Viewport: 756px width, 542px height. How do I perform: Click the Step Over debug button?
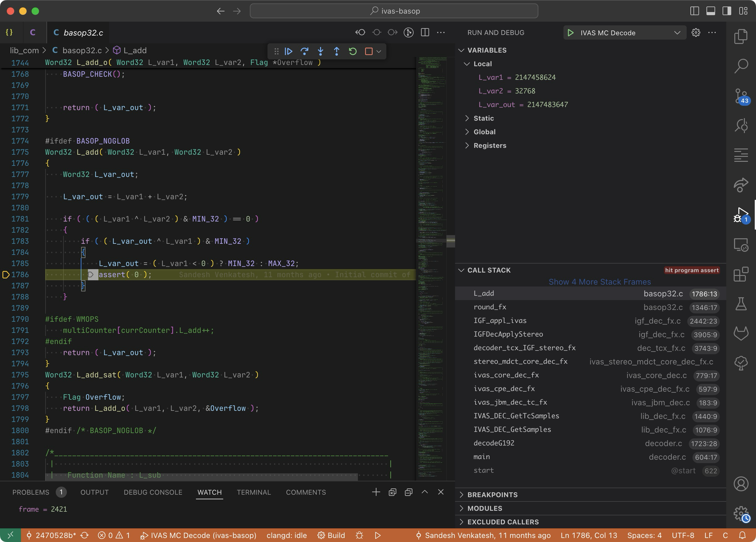pyautogui.click(x=304, y=51)
